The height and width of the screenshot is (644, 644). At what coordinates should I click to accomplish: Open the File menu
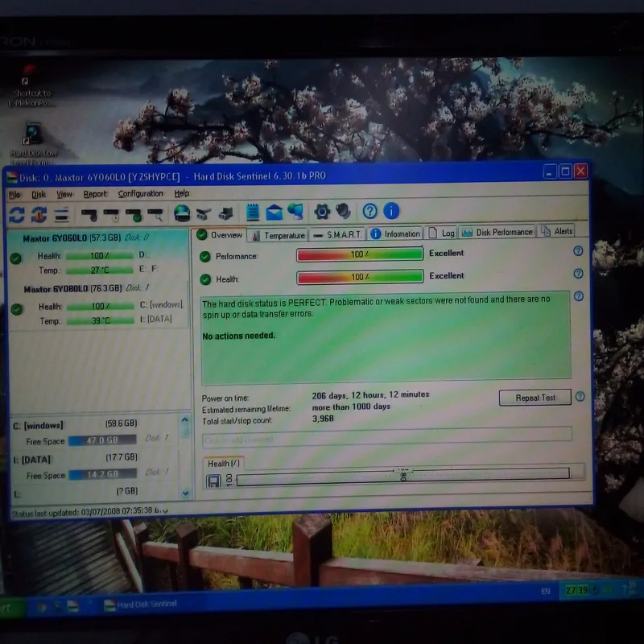[x=14, y=195]
